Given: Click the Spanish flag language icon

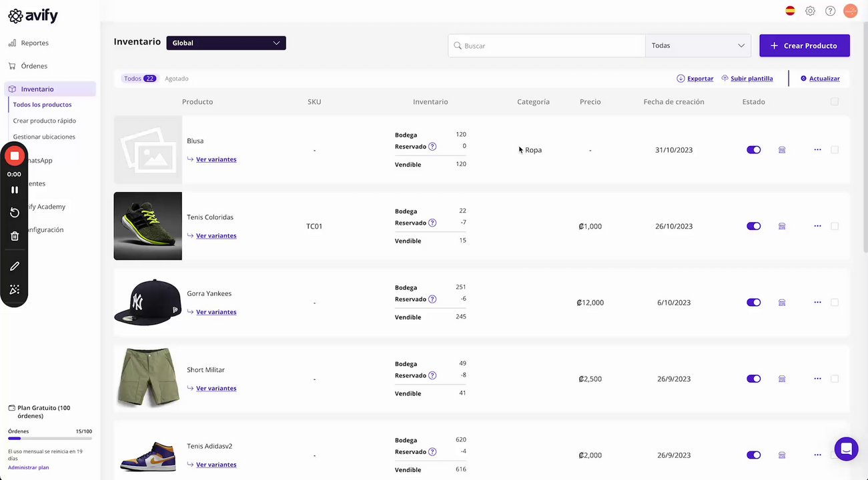Looking at the screenshot, I should tap(790, 11).
